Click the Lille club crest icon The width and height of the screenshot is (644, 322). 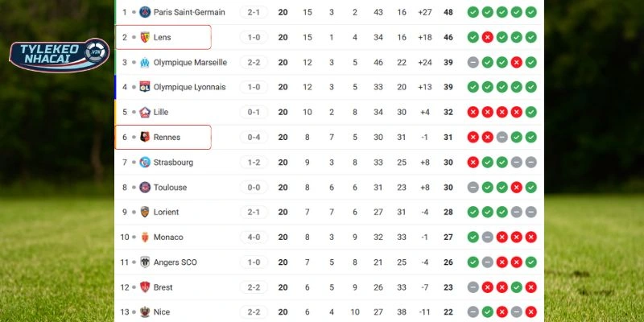[x=145, y=112]
